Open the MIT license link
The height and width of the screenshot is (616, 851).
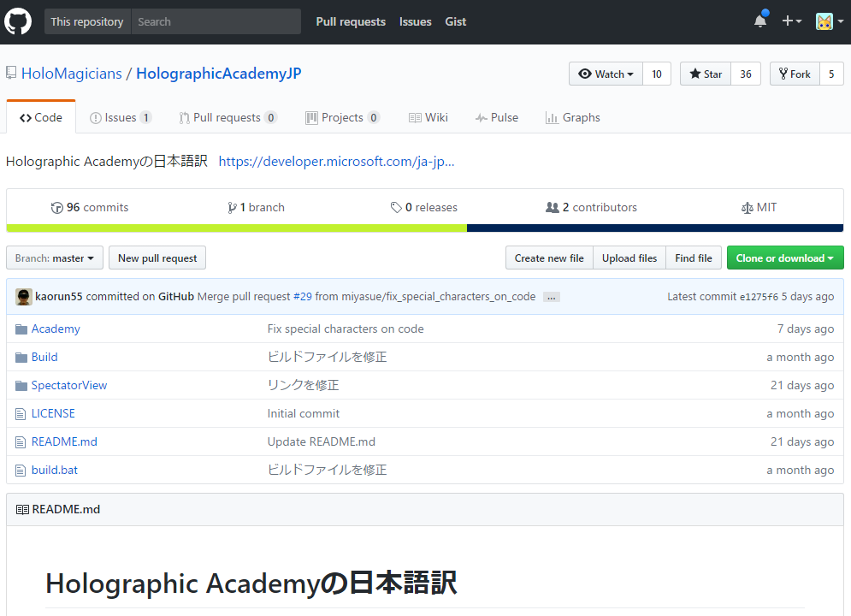(x=759, y=207)
